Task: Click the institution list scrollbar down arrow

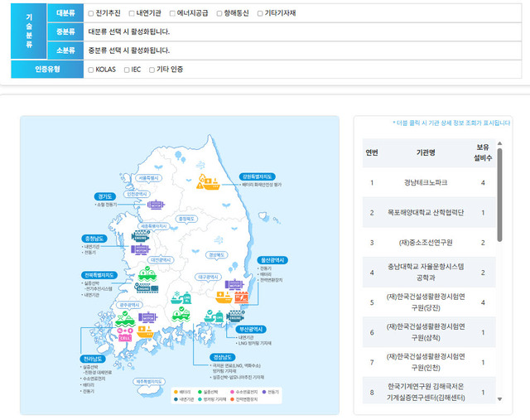Action: 499,398
